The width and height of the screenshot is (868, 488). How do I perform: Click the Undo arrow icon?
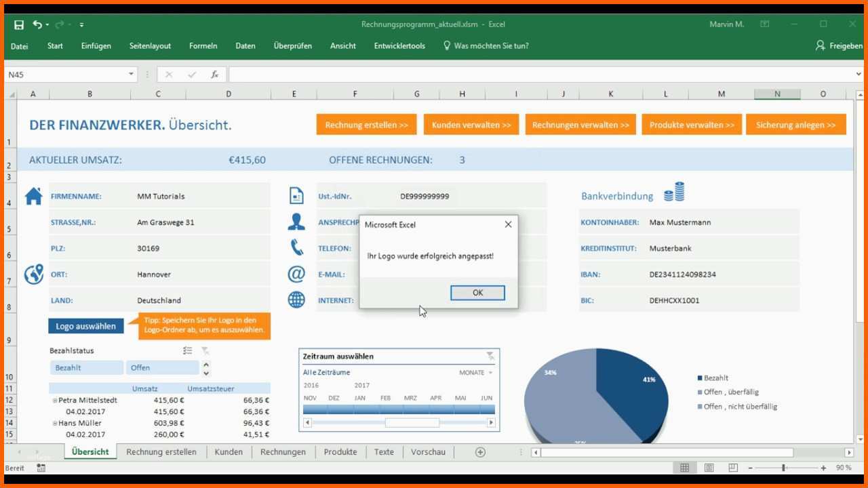pyautogui.click(x=37, y=24)
